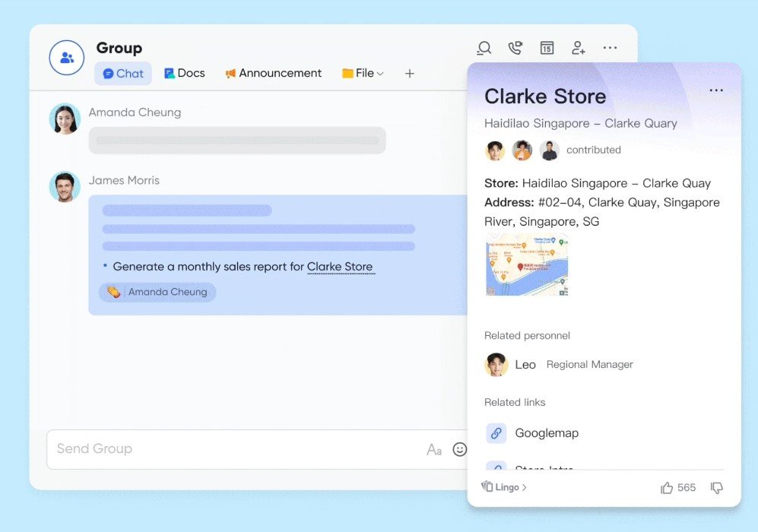Click the third contributor avatar
The width and height of the screenshot is (758, 532).
(x=549, y=150)
